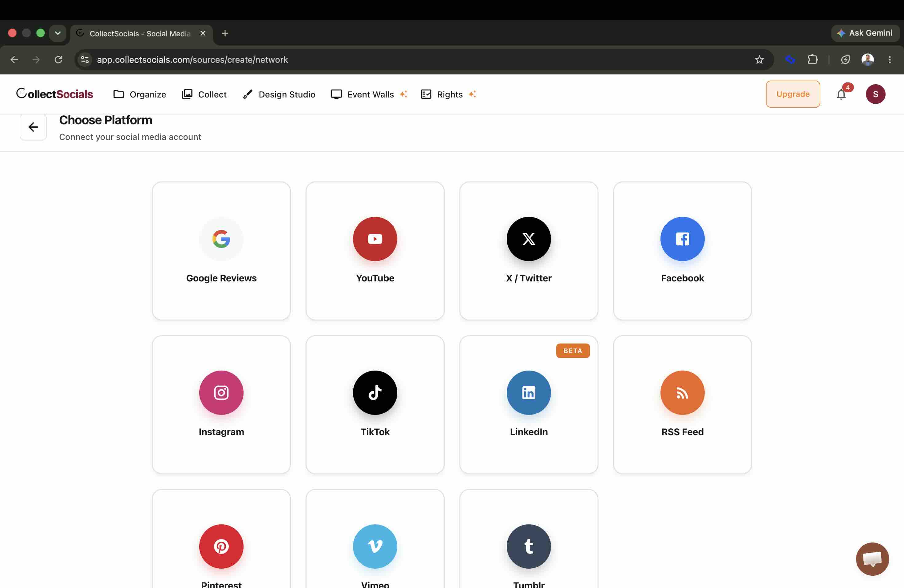Pick the Tumblr platform icon
The image size is (904, 588).
[529, 546]
